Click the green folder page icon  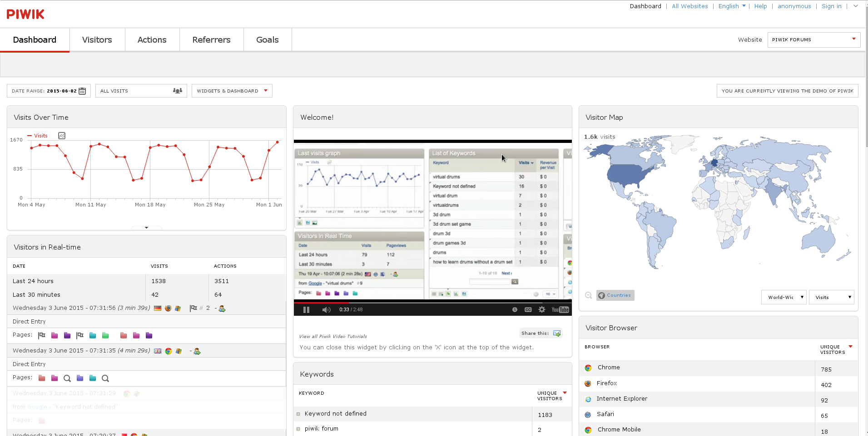[105, 335]
